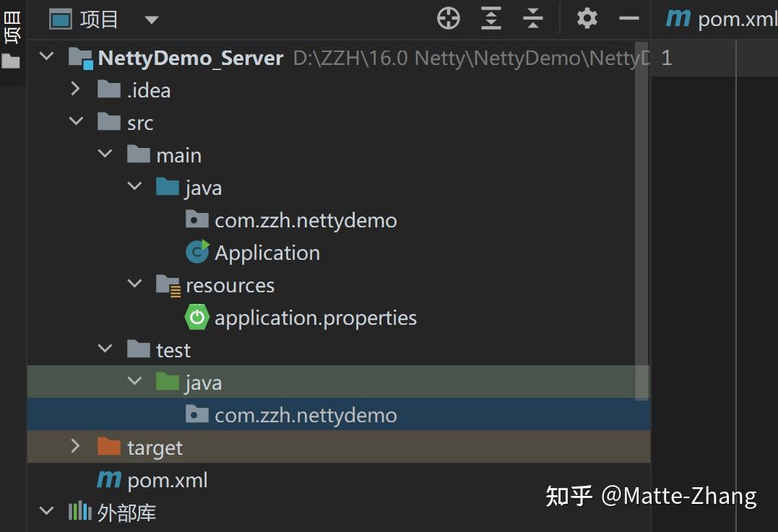This screenshot has width=778, height=532.
Task: Expand the .idea folder
Action: (x=76, y=89)
